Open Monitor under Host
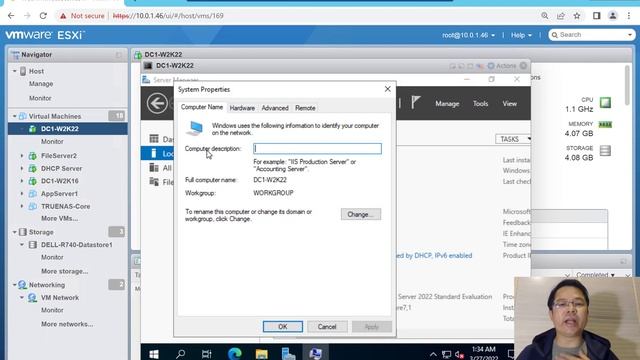 [x=40, y=98]
